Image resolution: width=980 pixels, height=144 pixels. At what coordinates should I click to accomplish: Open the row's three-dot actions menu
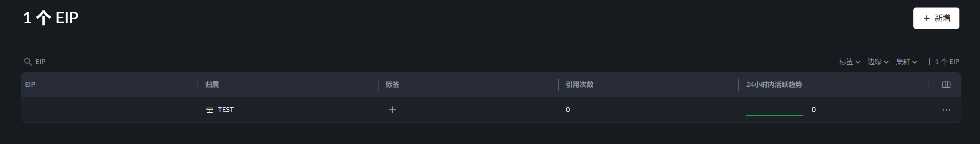coord(946,110)
